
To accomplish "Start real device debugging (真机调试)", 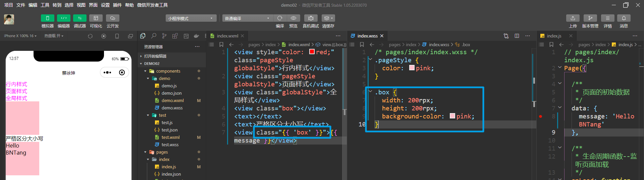I will click(x=311, y=18).
